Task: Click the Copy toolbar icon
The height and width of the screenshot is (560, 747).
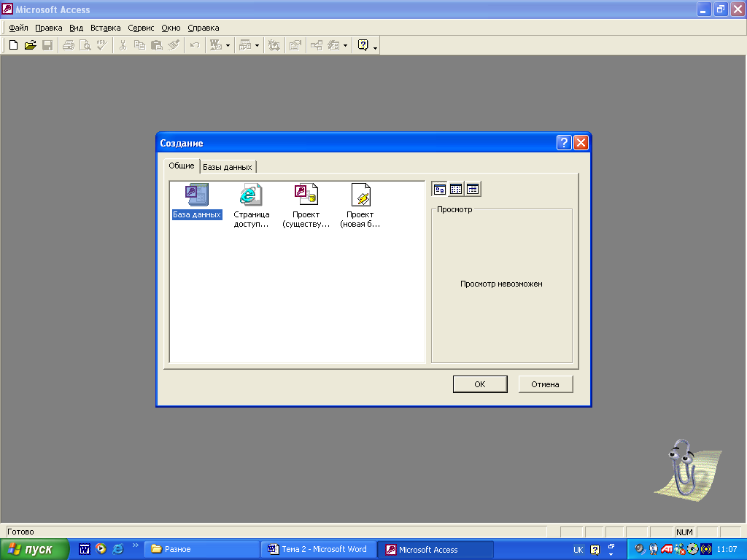Action: coord(139,45)
